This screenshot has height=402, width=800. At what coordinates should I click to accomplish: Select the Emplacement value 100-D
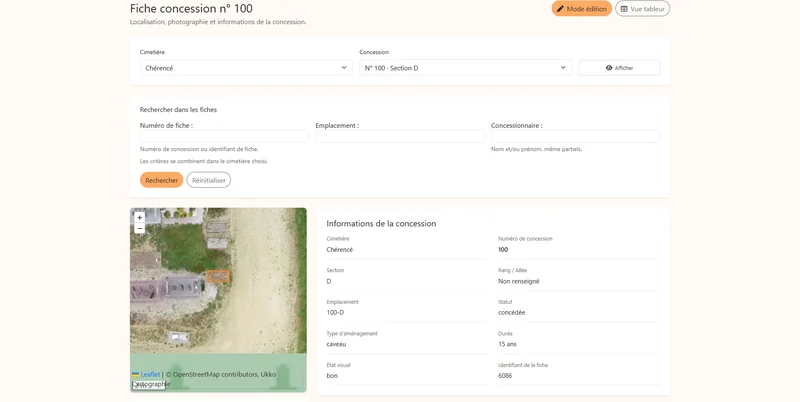[335, 312]
